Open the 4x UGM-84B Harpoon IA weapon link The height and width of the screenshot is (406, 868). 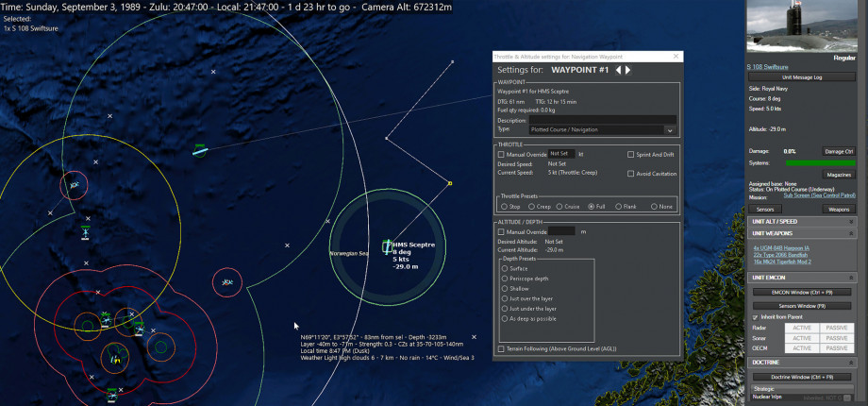[781, 248]
